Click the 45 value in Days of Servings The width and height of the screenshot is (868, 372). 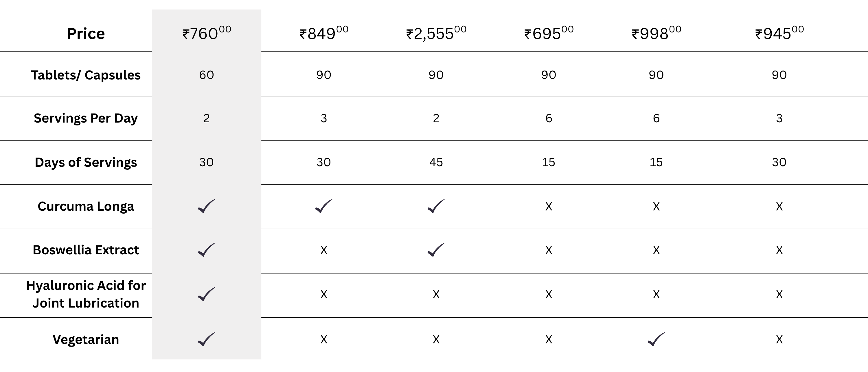[436, 162]
